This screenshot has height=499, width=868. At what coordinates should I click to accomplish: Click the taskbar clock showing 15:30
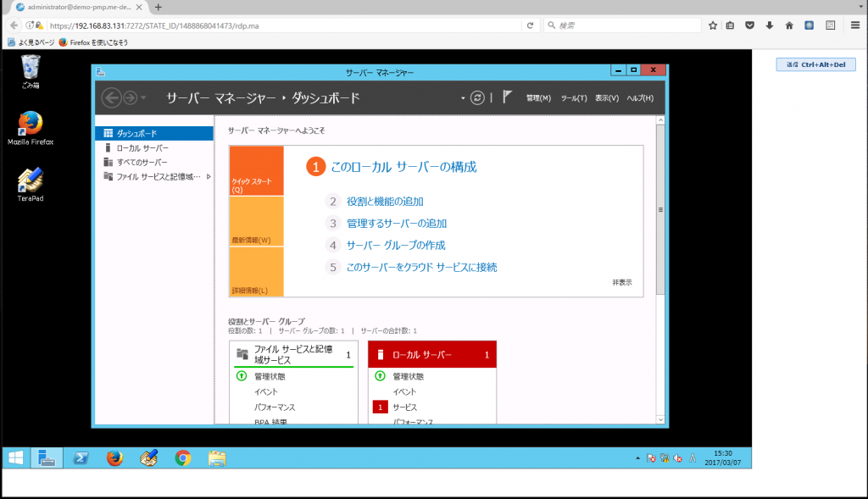pyautogui.click(x=723, y=458)
